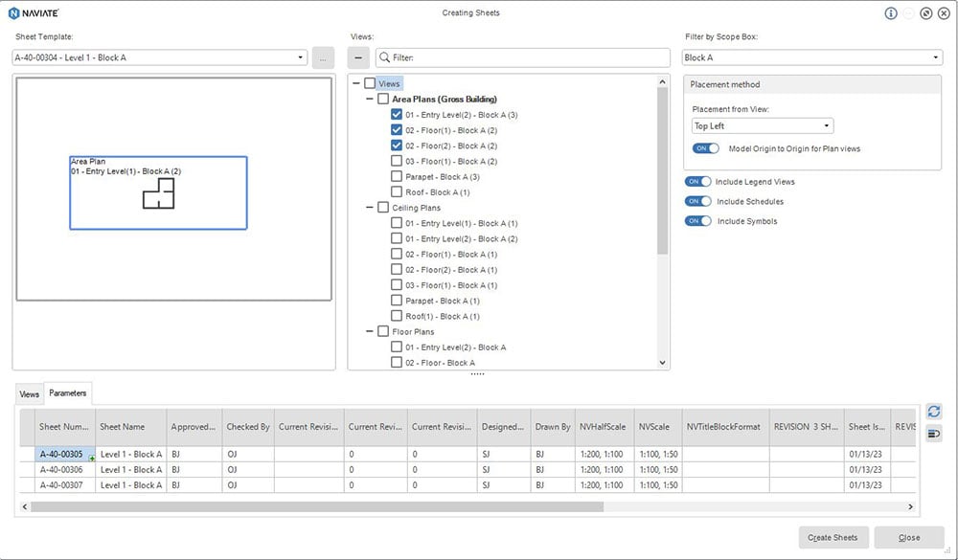The image size is (958, 560).
Task: Open the Naviate info icon
Action: [890, 12]
